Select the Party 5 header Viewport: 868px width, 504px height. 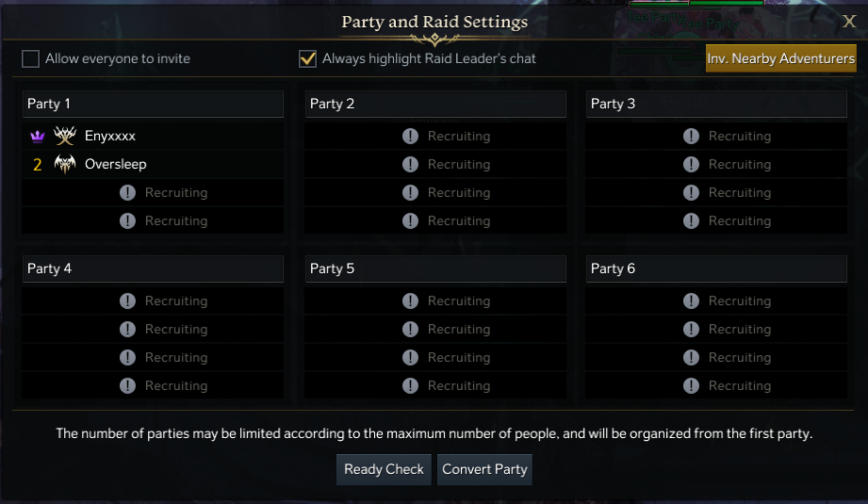click(x=435, y=268)
